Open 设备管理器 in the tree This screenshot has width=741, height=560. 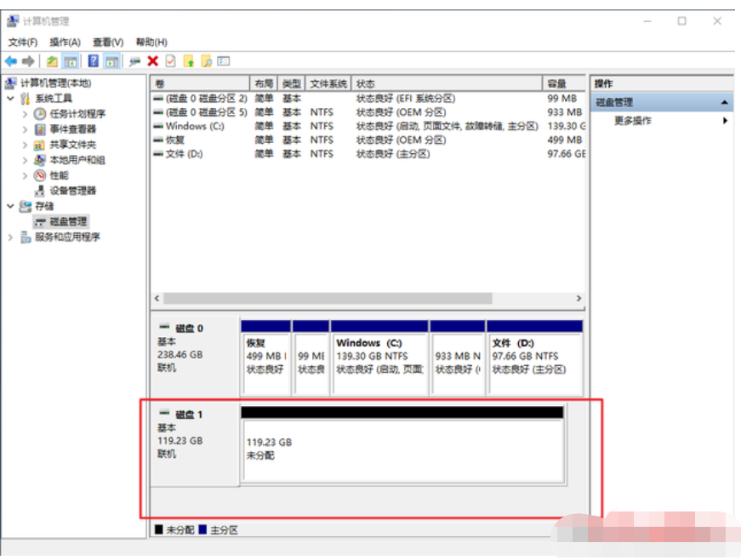click(72, 191)
